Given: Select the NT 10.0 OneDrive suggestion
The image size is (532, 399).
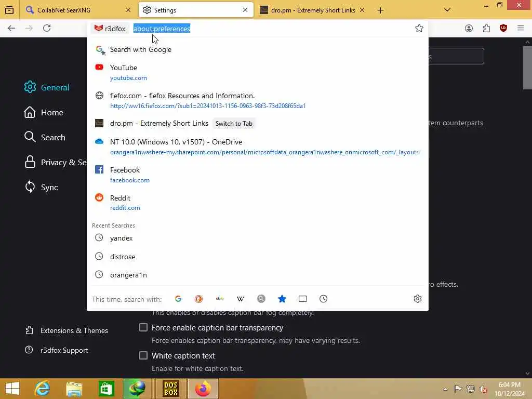Looking at the screenshot, I should tap(258, 147).
